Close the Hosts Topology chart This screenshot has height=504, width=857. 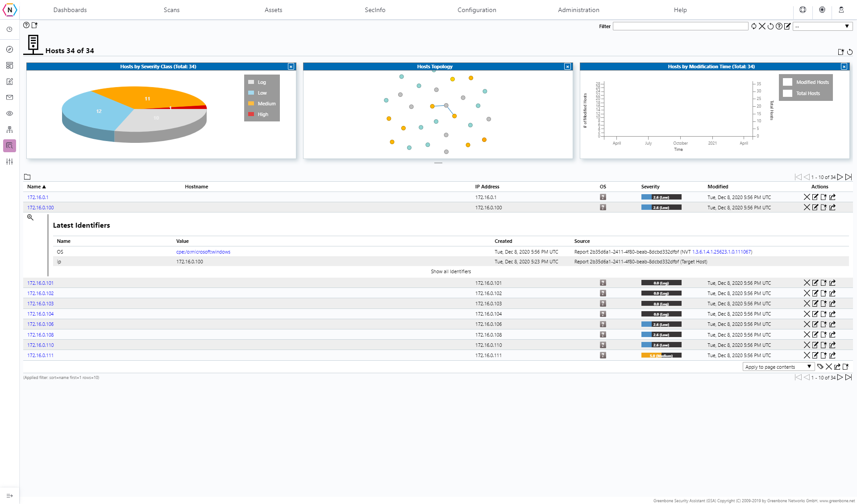[568, 67]
